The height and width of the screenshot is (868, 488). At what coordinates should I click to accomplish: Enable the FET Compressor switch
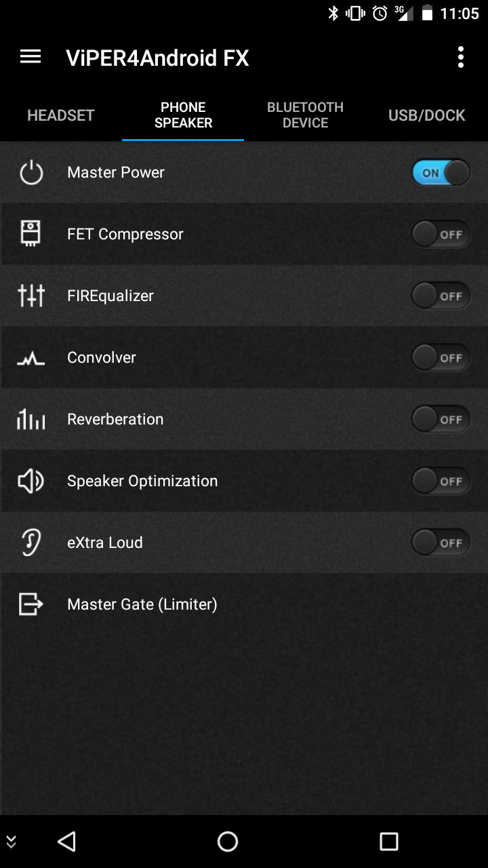tap(441, 235)
